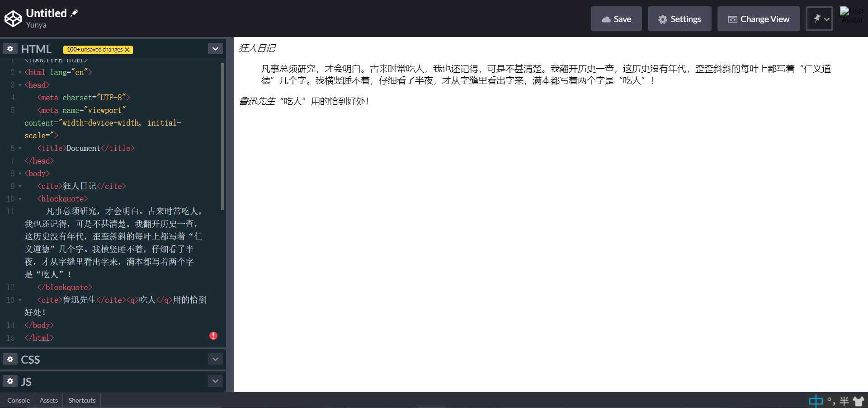The image size is (868, 408).
Task: Click the blockquote paragraph in preview
Action: coord(546,75)
